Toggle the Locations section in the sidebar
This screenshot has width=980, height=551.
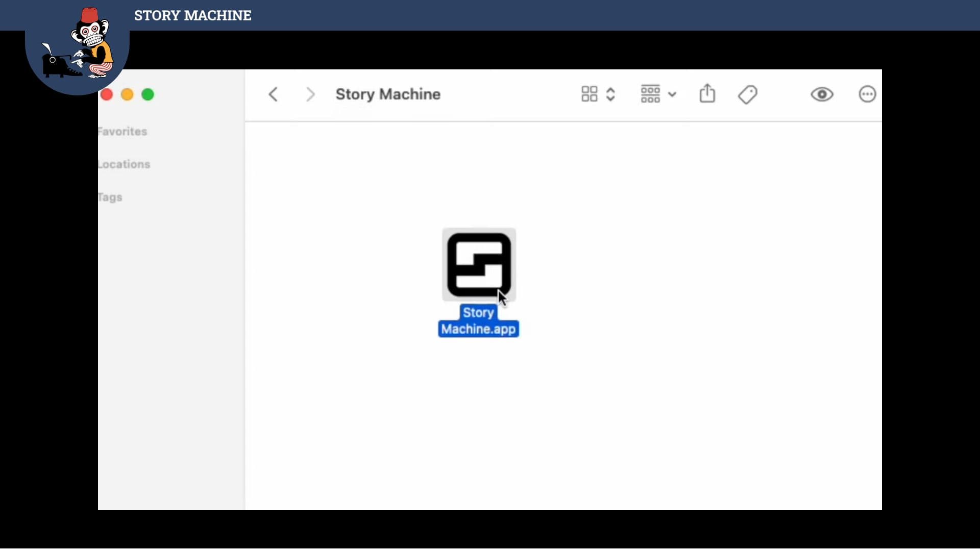pos(124,164)
